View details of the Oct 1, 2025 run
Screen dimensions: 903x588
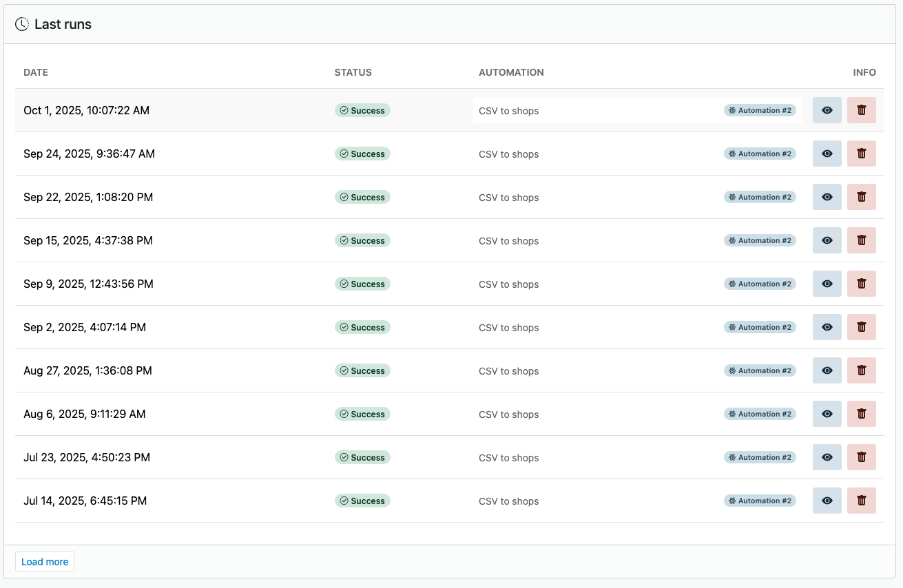pos(827,110)
